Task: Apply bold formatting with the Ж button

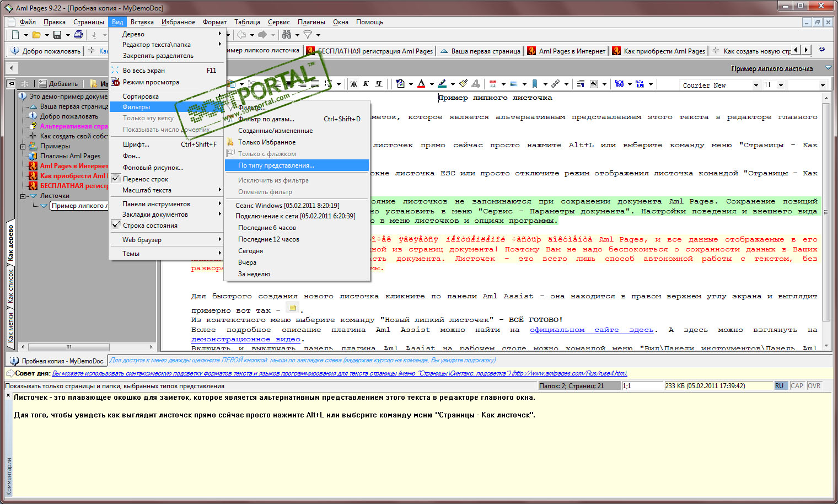Action: (354, 84)
